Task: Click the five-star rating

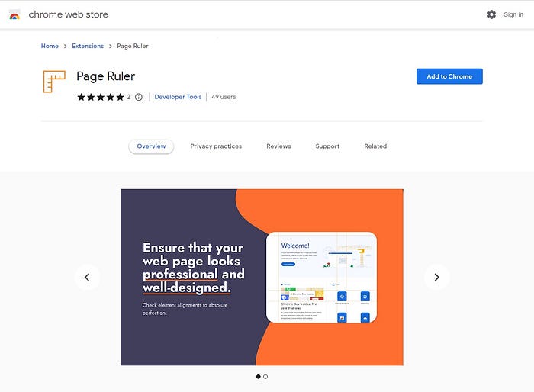Action: click(x=101, y=97)
